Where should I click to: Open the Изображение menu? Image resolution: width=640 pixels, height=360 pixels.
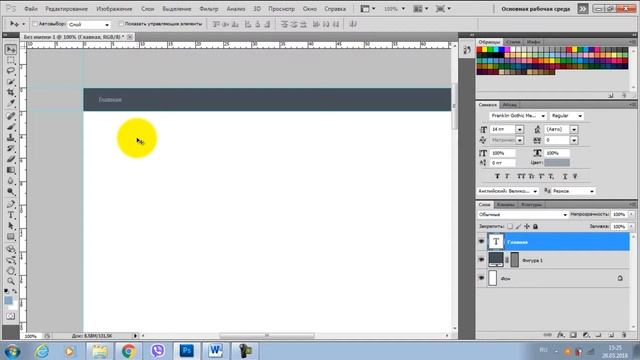(x=114, y=9)
